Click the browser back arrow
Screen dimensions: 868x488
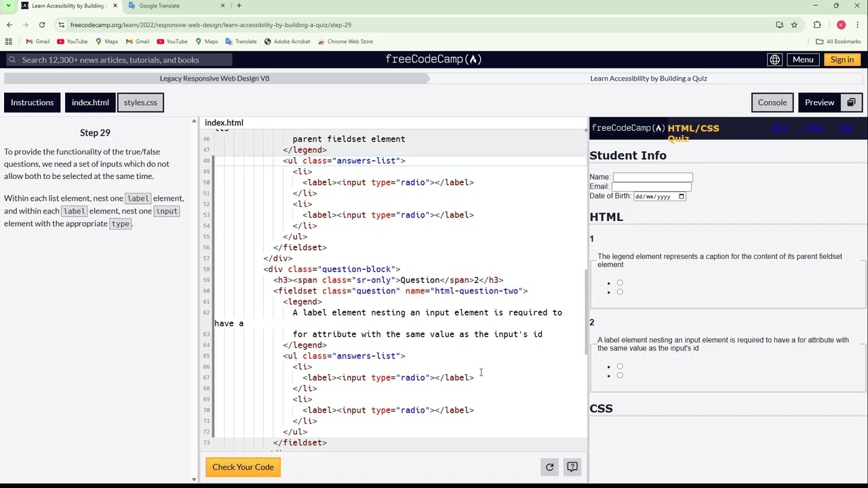(9, 25)
